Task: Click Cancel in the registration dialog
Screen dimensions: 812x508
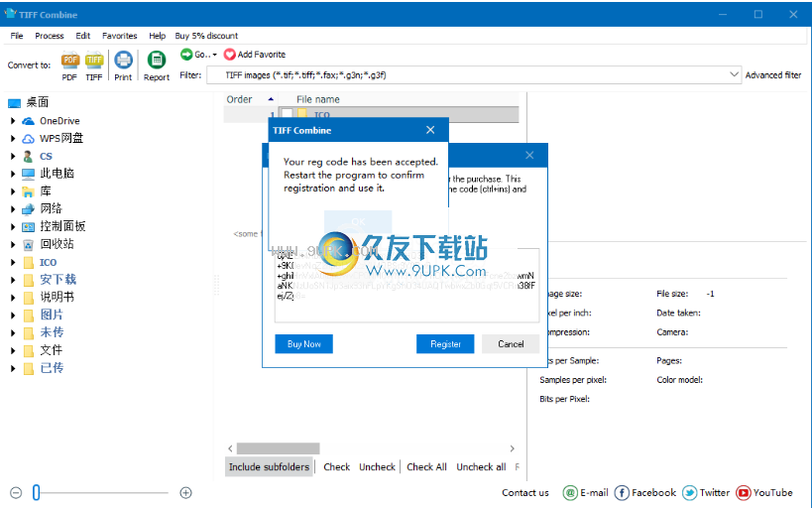Action: coord(511,344)
